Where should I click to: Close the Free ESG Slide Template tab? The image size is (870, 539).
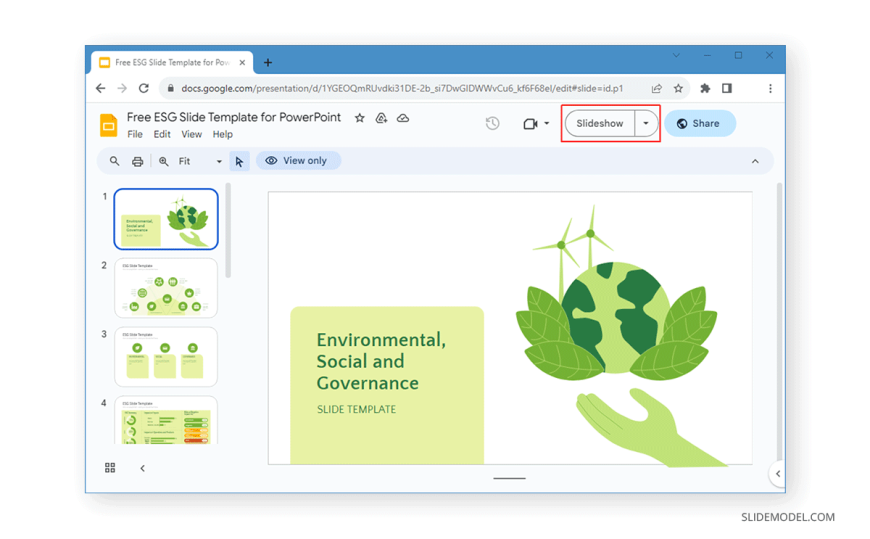point(242,63)
